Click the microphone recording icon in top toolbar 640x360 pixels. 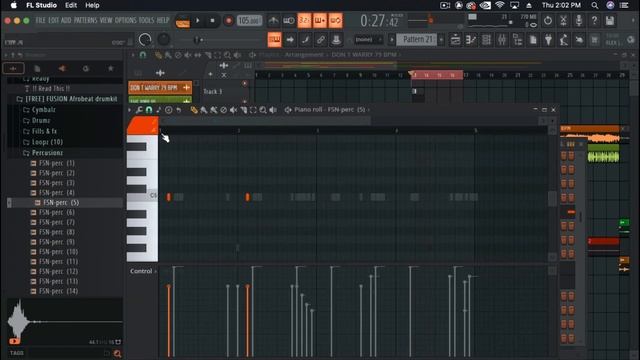click(579, 20)
